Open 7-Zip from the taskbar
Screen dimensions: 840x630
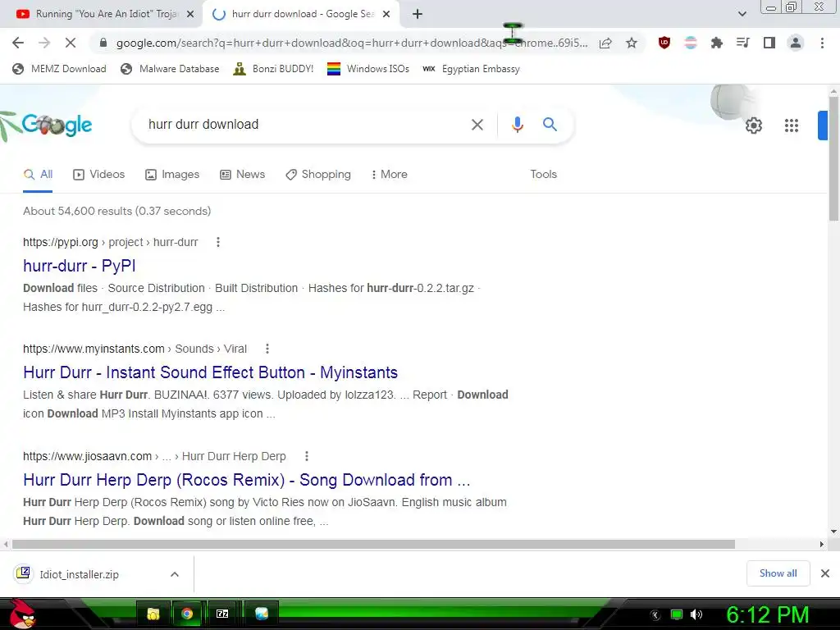[x=221, y=614]
